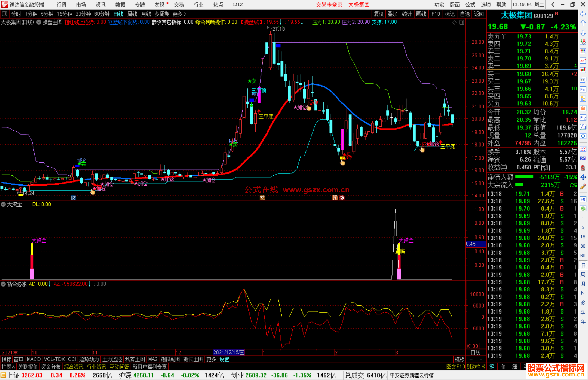
Task: Select the pencil drawing tool icon
Action: [583, 187]
